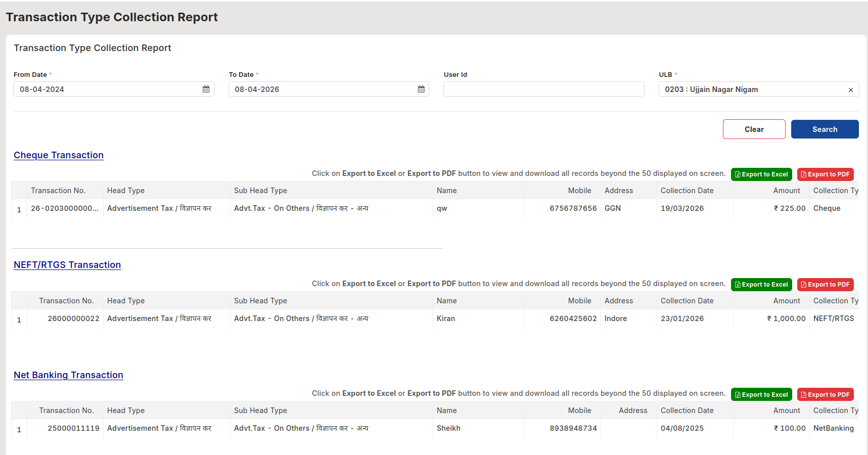868x455 pixels.
Task: Select transaction number 26000000022 cell
Action: tap(65, 318)
